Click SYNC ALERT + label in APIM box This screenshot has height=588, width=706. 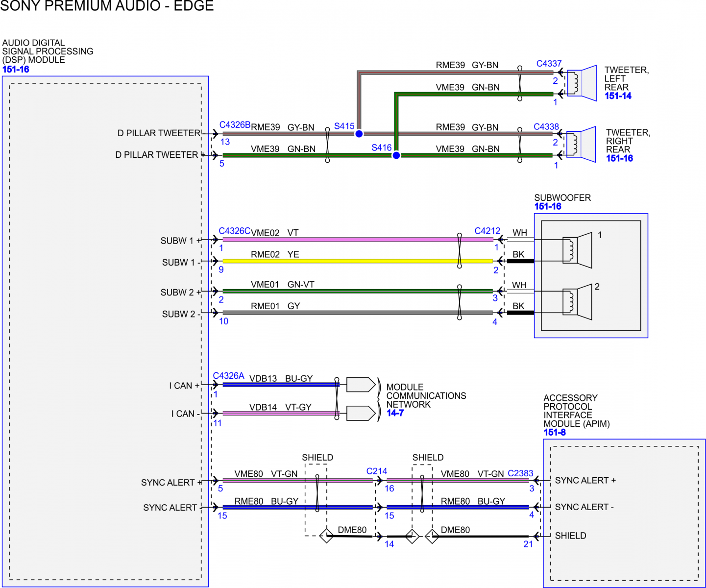585,481
